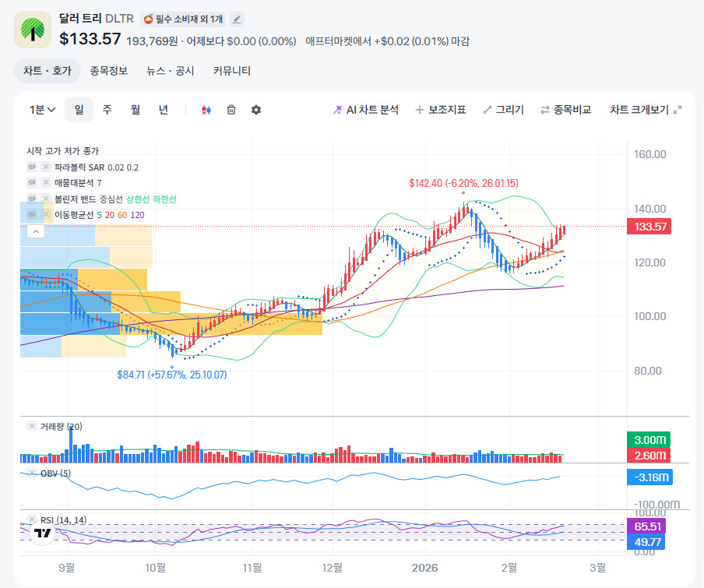This screenshot has height=588, width=704.
Task: Switch to the 커뮤니티 tab
Action: (x=231, y=71)
